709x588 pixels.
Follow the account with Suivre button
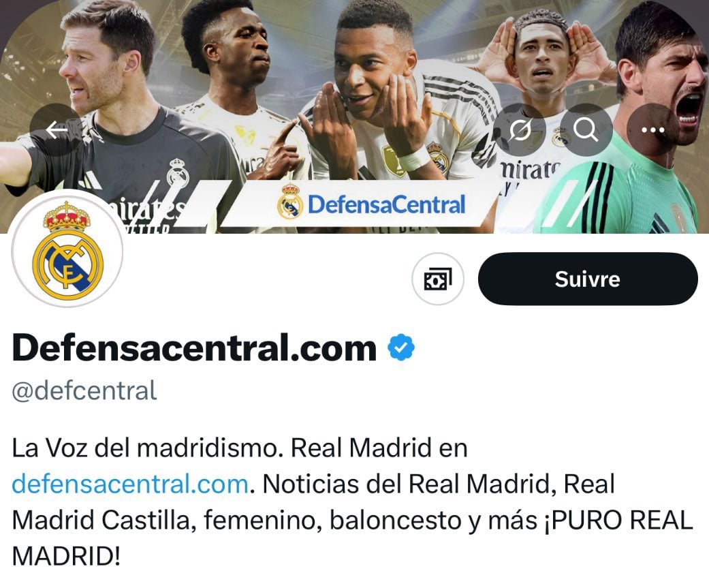588,279
